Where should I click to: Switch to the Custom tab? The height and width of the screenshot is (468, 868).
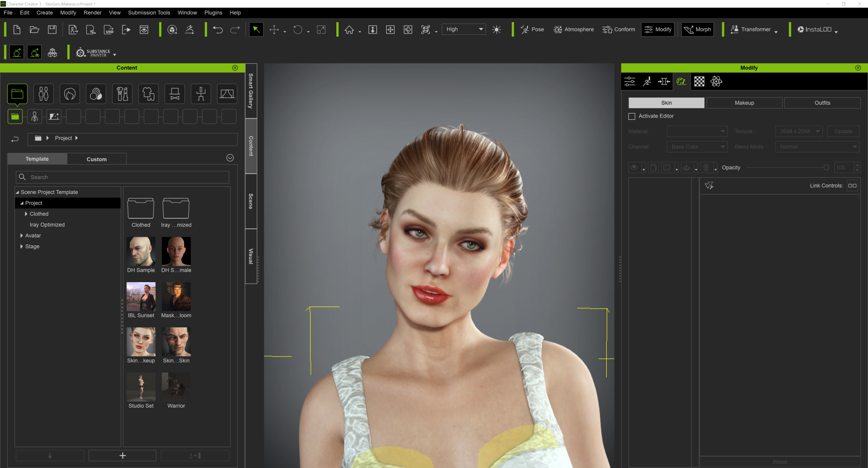pos(97,159)
